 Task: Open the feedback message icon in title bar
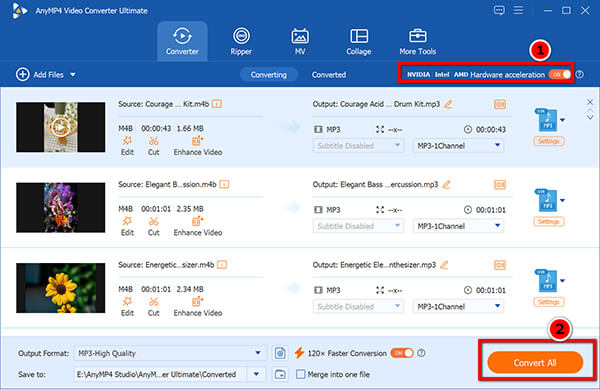click(x=499, y=10)
